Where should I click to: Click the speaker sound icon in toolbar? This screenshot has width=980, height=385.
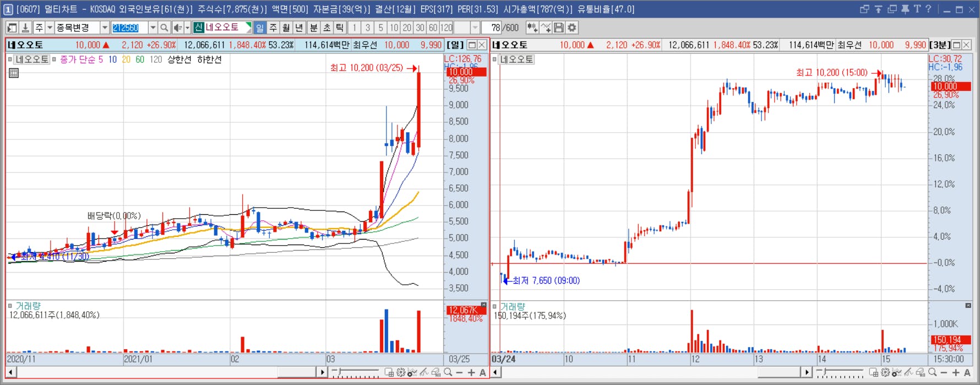[x=177, y=28]
